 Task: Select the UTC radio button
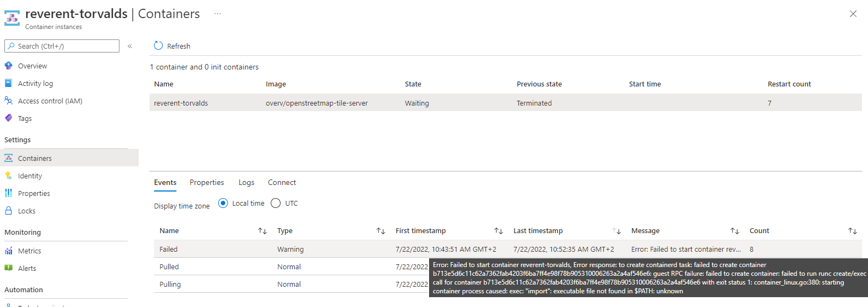tap(276, 203)
